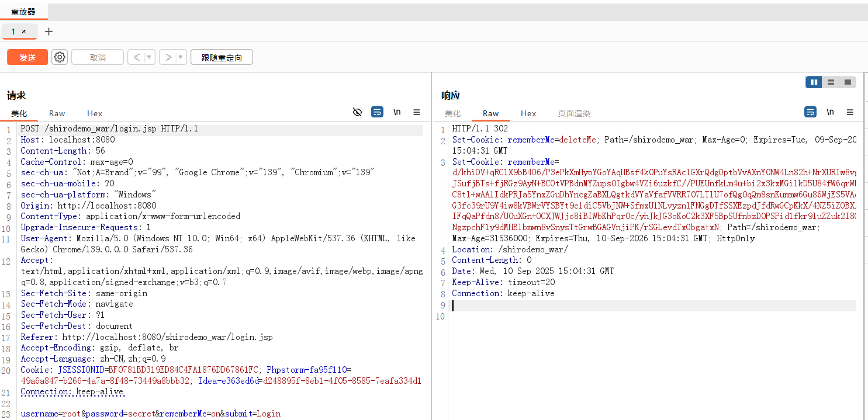Expand the back history dropdown arrow
The width and height of the screenshot is (868, 420).
149,57
